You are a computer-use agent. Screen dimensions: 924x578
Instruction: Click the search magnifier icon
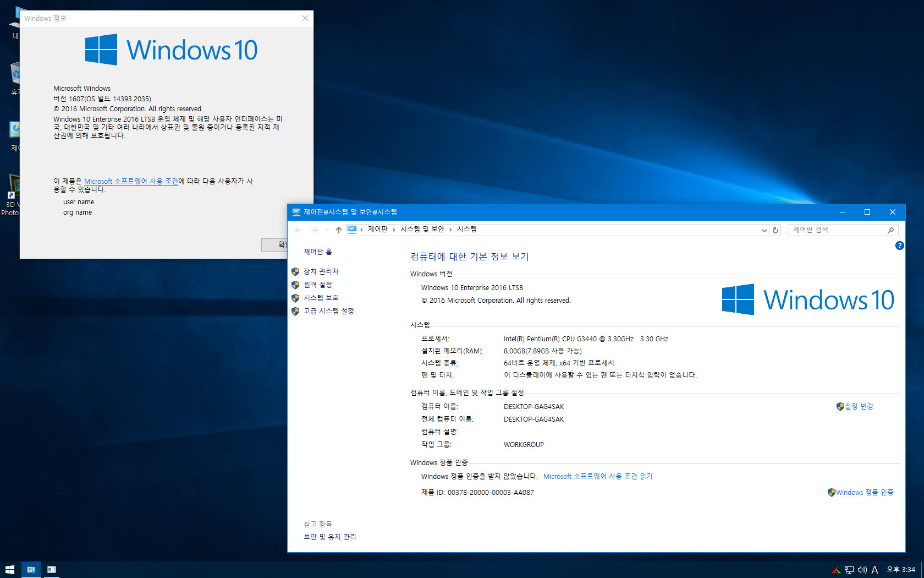click(x=891, y=230)
